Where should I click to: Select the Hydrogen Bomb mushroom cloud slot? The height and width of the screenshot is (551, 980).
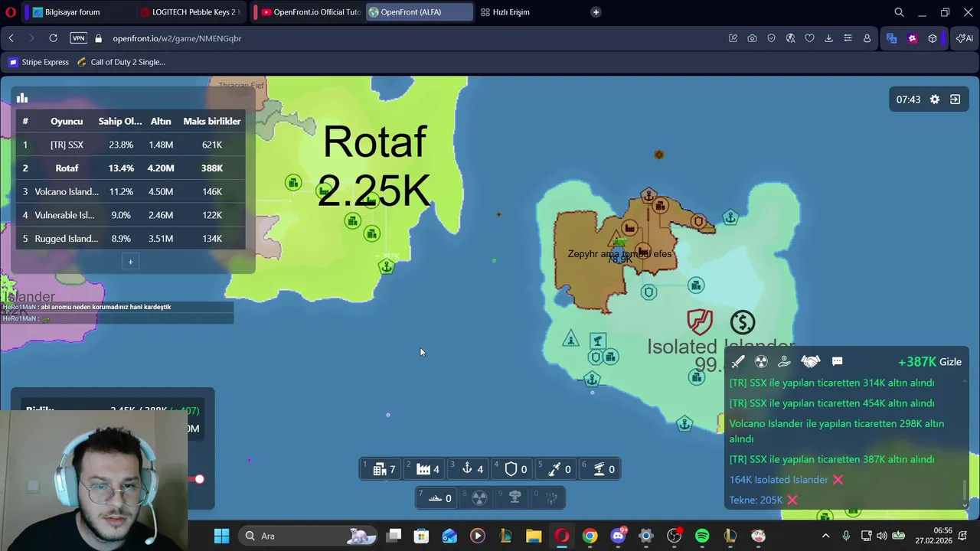pyautogui.click(x=514, y=498)
